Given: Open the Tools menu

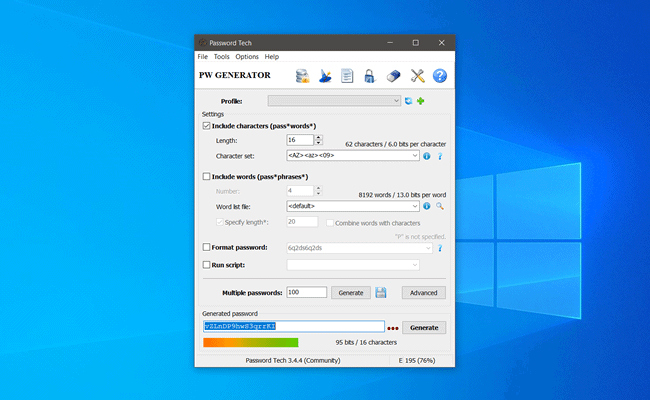Looking at the screenshot, I should pyautogui.click(x=221, y=57).
